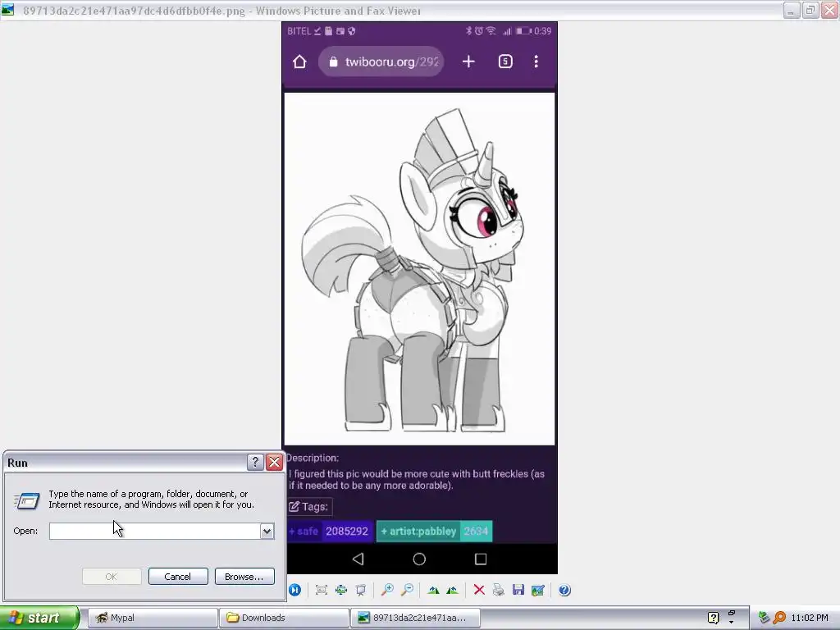Close the Run dialog
840x630 pixels.
274,463
